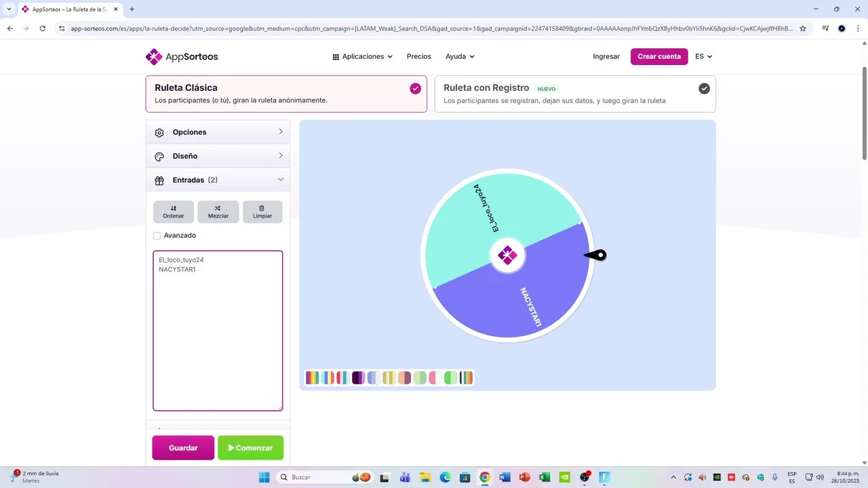Choose the pink and white color palette
The width and height of the screenshot is (868, 488).
tap(435, 378)
